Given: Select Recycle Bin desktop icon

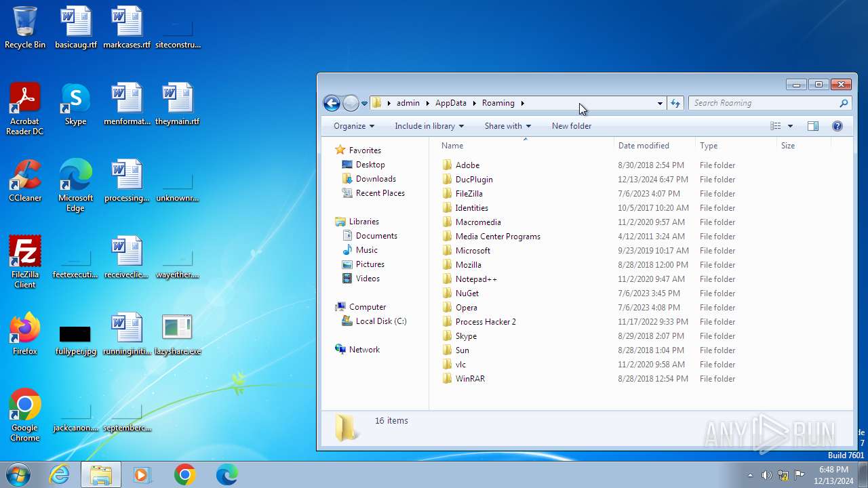Looking at the screenshot, I should click(x=25, y=28).
